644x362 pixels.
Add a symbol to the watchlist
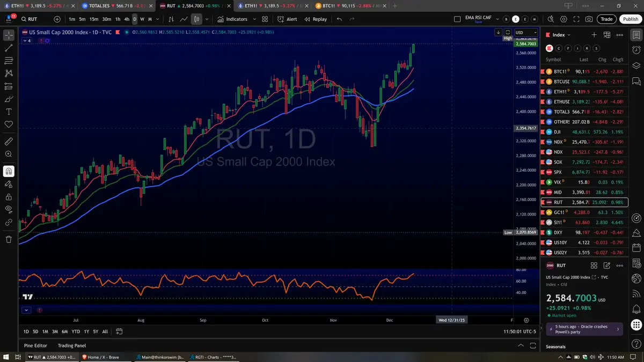pos(594,35)
